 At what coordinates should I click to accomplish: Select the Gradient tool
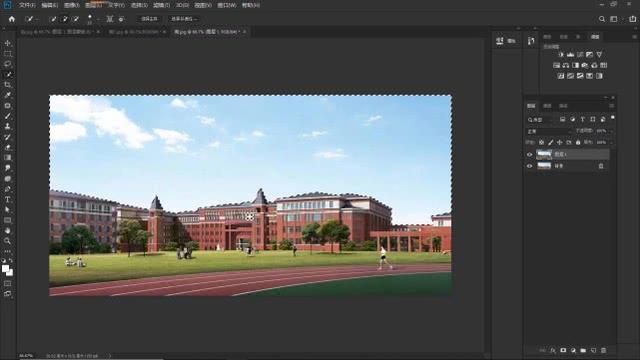[7, 158]
